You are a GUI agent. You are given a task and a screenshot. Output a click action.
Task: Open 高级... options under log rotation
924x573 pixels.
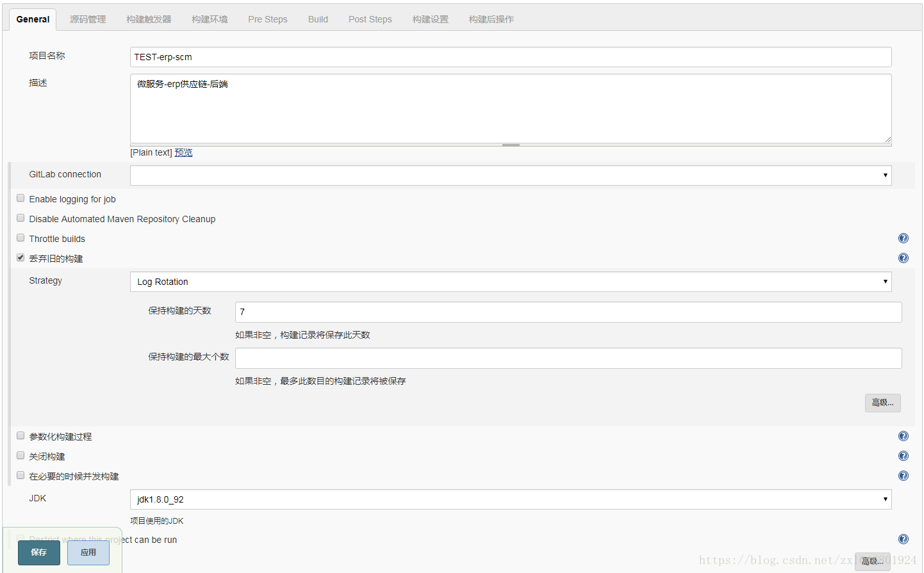883,403
